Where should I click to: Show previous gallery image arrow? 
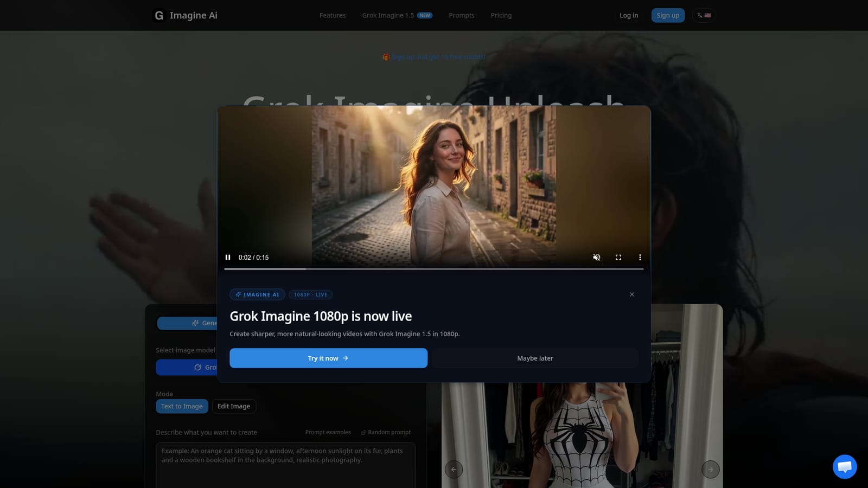coord(454,469)
